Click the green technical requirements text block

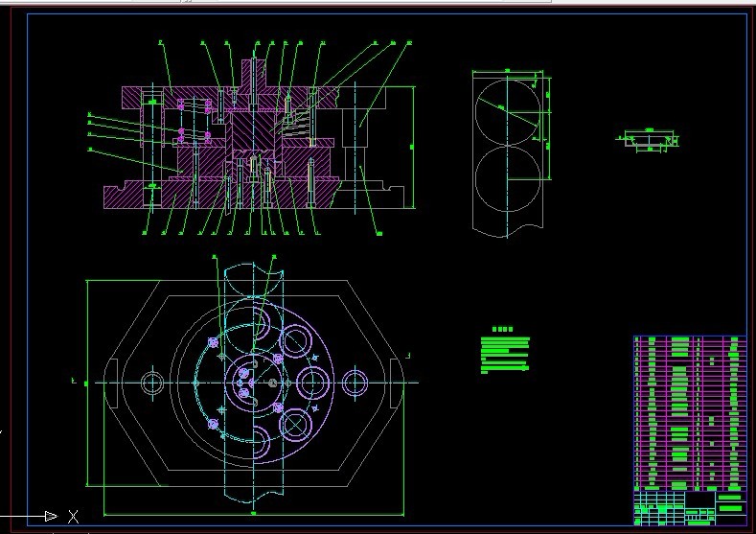505,350
